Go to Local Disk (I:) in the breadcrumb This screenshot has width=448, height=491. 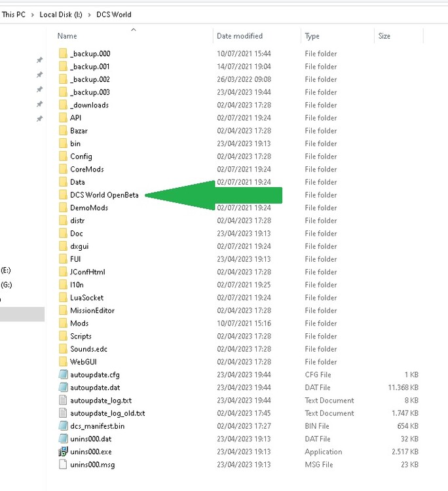click(x=61, y=14)
